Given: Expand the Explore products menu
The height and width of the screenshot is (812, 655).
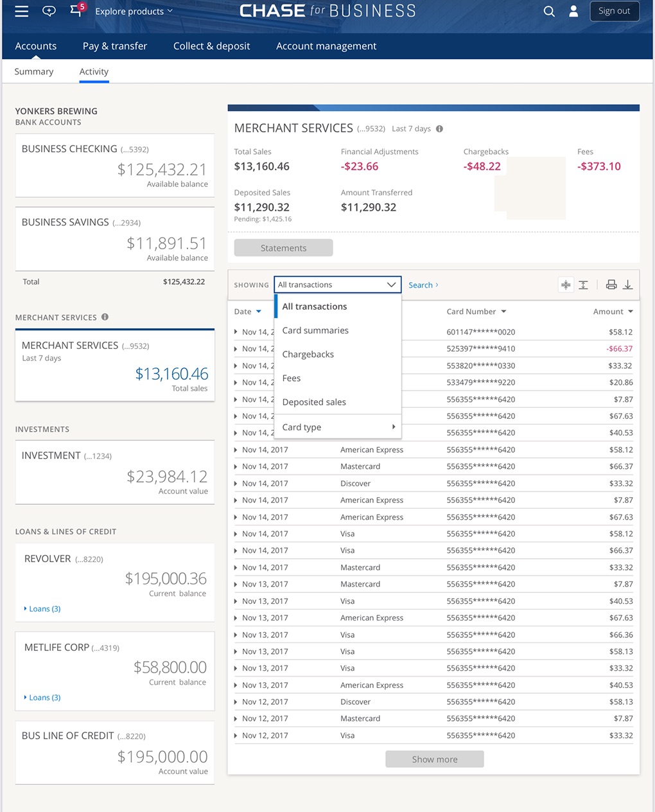Looking at the screenshot, I should point(134,11).
